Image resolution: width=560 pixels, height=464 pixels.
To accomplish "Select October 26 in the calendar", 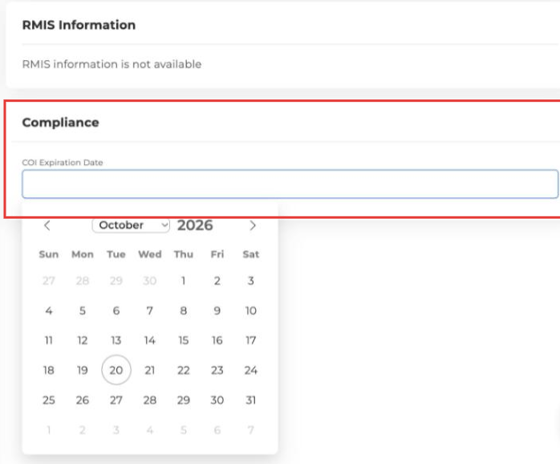I will coord(82,400).
